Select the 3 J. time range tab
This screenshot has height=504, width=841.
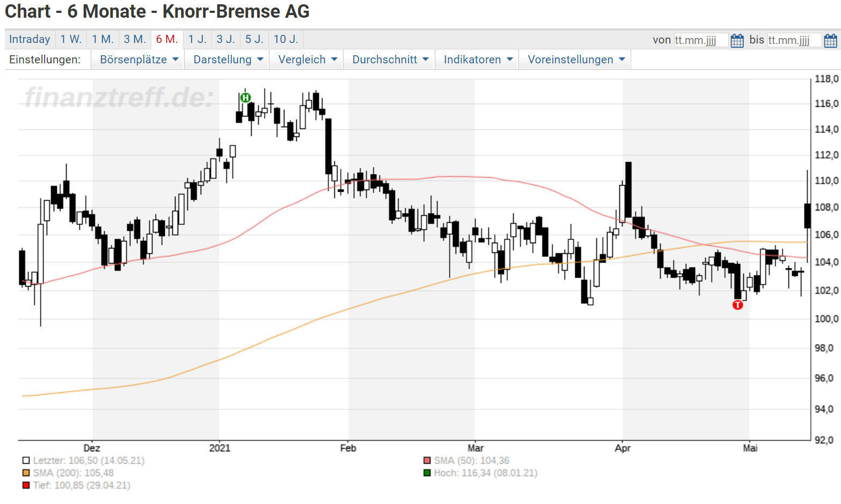[x=226, y=39]
